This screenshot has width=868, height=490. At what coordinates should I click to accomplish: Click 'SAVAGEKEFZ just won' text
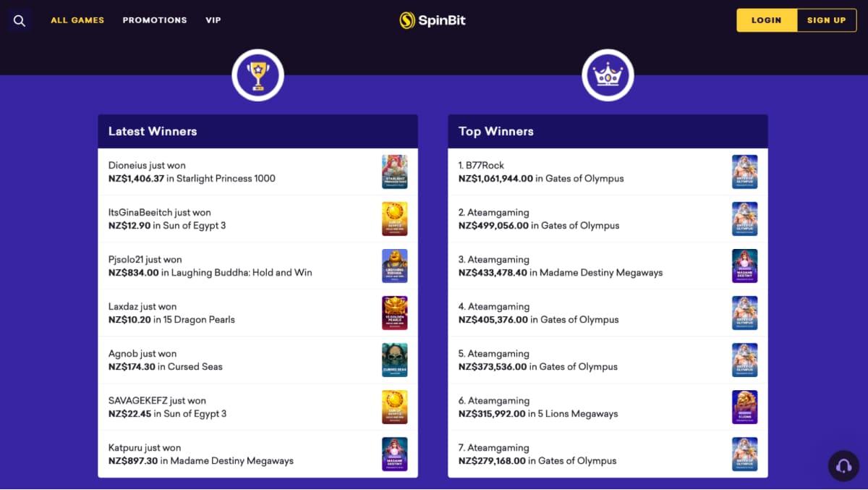click(157, 400)
